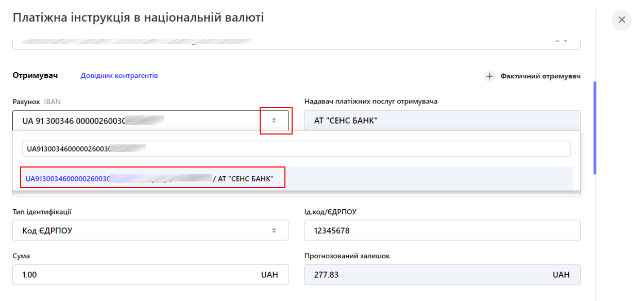Click the IBAN search box in dropdown
Screen dimensions: 644x301
coord(296,149)
